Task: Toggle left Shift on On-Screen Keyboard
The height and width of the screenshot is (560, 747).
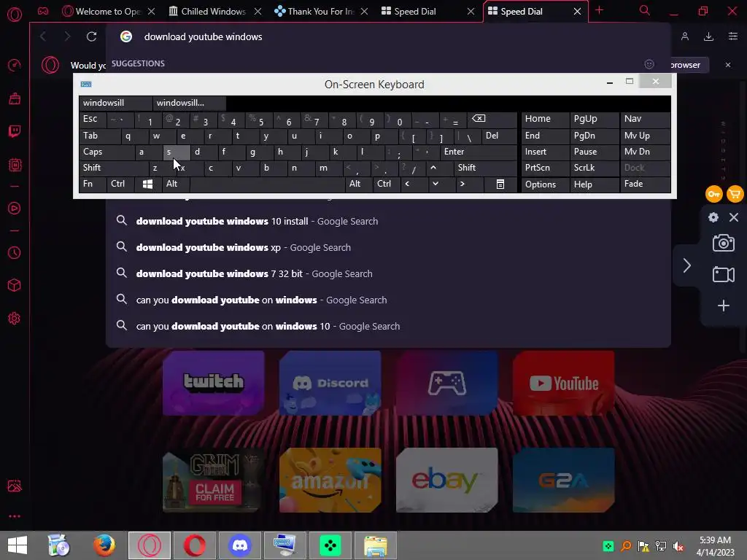Action: (113, 168)
